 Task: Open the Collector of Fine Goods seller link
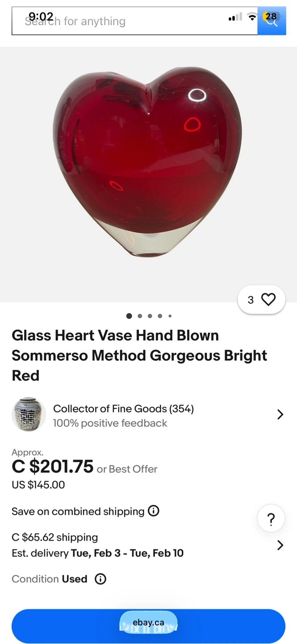click(x=123, y=409)
